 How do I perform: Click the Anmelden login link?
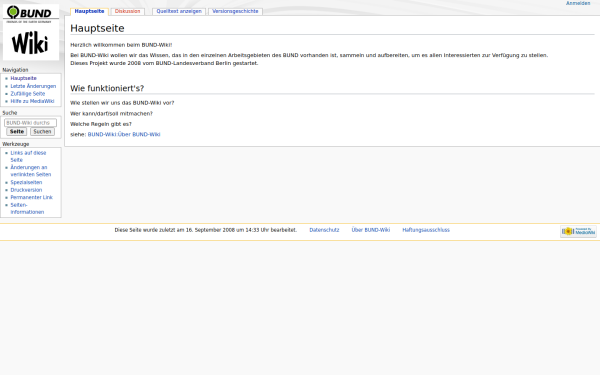[x=578, y=3]
